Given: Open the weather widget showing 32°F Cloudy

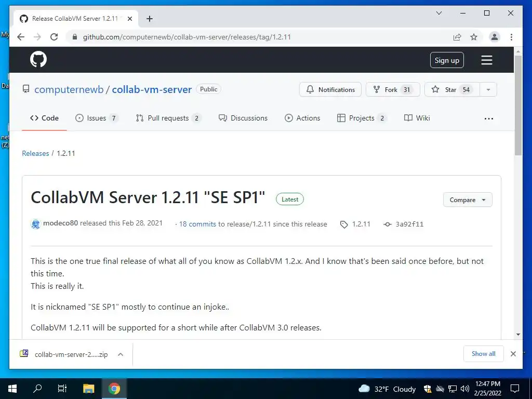Looking at the screenshot, I should [387, 389].
